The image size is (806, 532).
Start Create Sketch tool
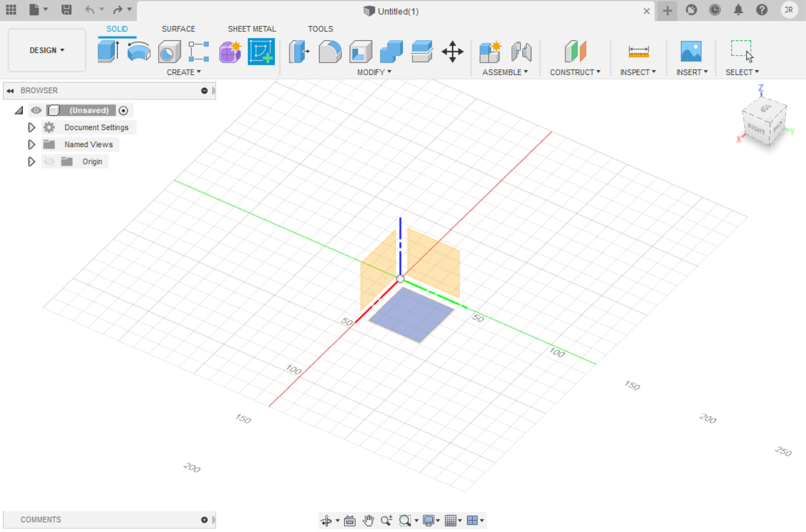tap(261, 52)
